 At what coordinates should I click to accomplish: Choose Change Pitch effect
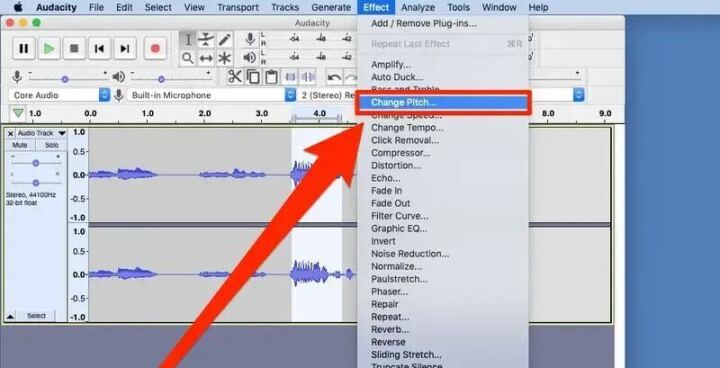(443, 103)
